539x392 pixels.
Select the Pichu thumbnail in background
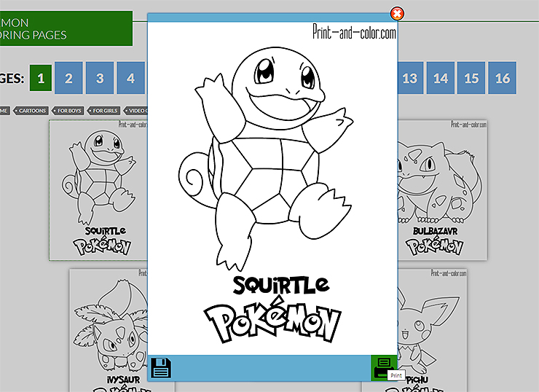[x=433, y=330]
